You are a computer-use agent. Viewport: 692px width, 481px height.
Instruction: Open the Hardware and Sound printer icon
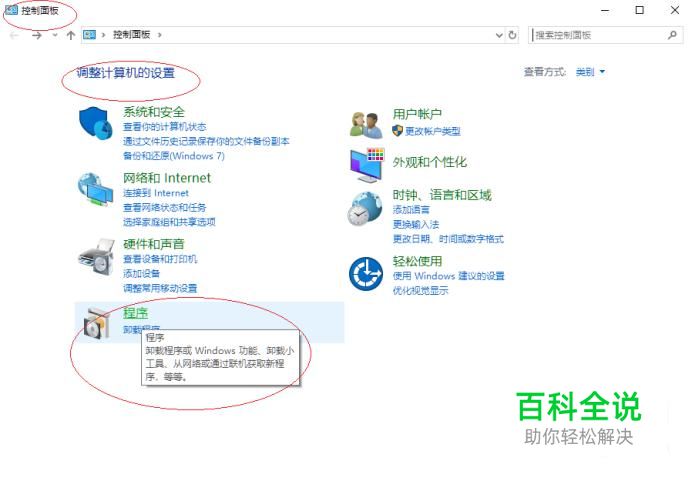[x=96, y=257]
